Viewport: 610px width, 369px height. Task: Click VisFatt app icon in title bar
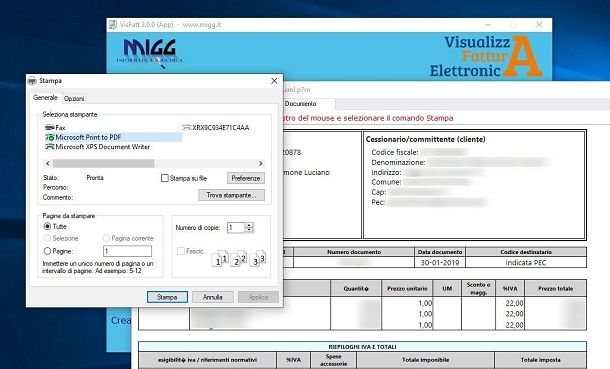(x=113, y=24)
